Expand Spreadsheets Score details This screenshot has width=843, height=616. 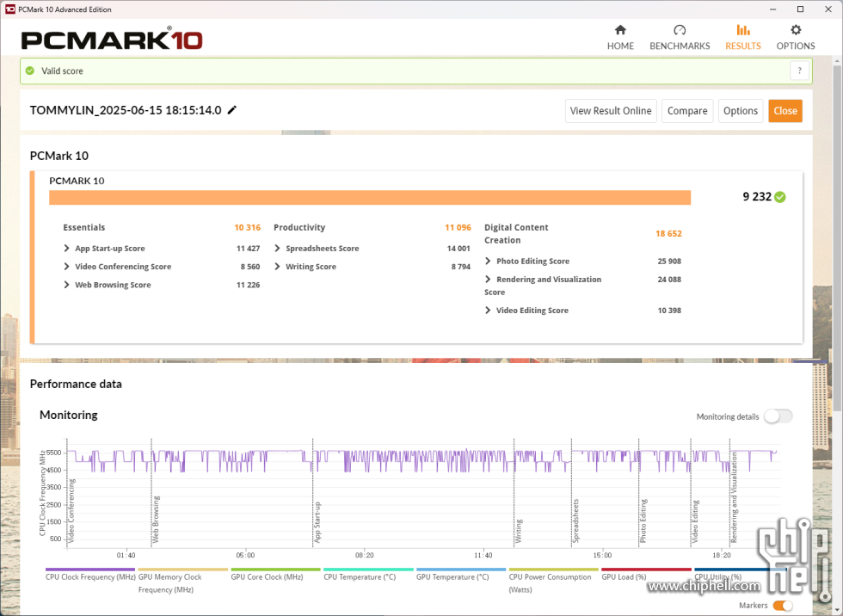click(277, 249)
